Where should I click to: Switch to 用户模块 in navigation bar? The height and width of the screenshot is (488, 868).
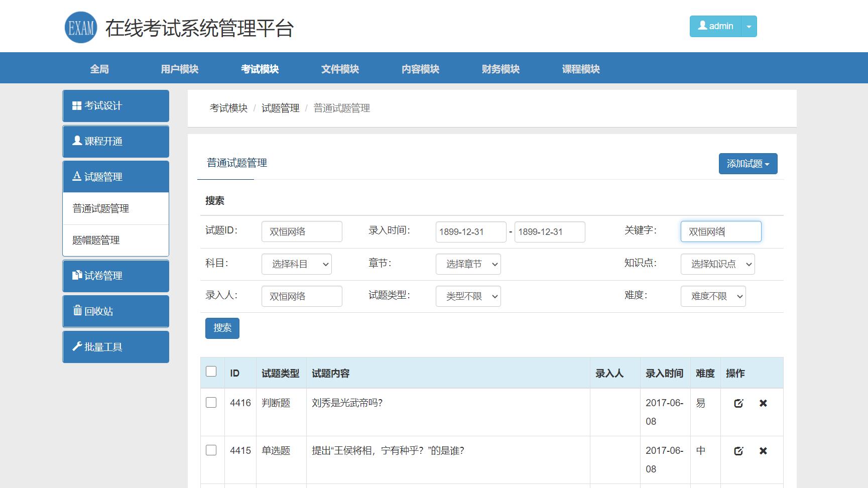click(x=179, y=69)
